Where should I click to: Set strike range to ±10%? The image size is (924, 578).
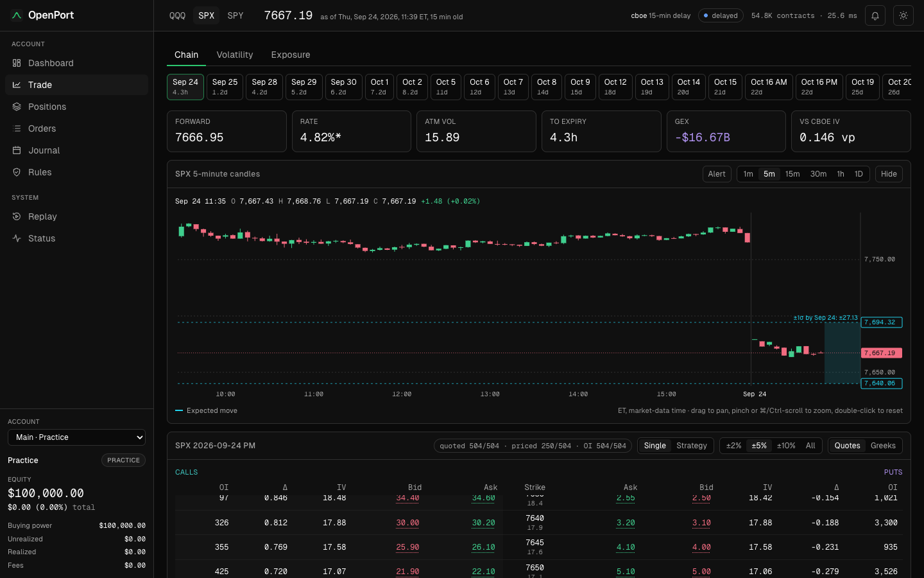coord(786,446)
